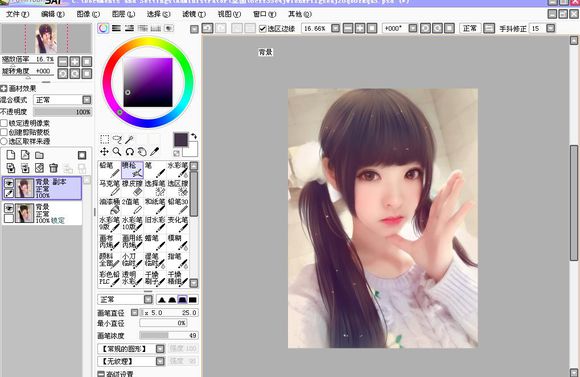Adjust the layer 不透明度 opacity slider

[x=63, y=112]
